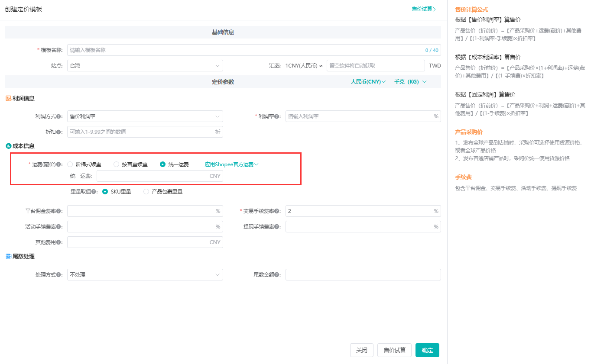This screenshot has width=594, height=364.
Task: Open the 处理方式 dropdown showing 不处理
Action: click(145, 275)
